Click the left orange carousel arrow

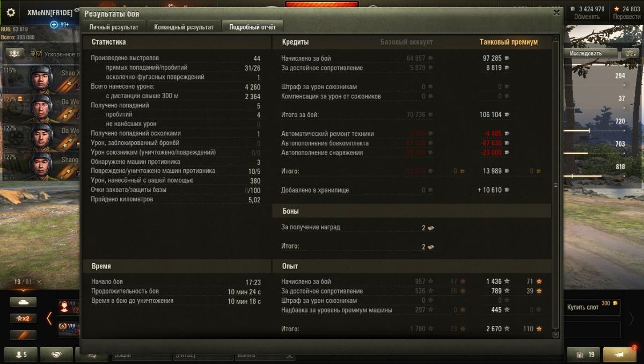pyautogui.click(x=49, y=318)
